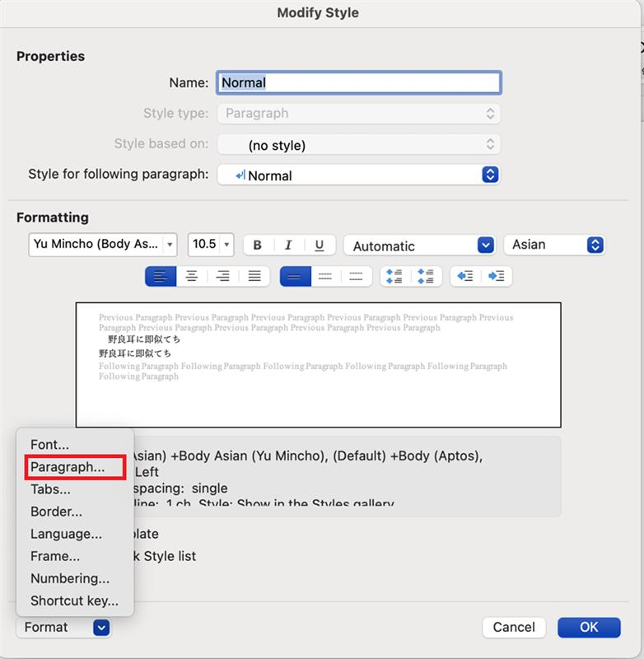
Task: Set double line spacing
Action: pyautogui.click(x=356, y=276)
